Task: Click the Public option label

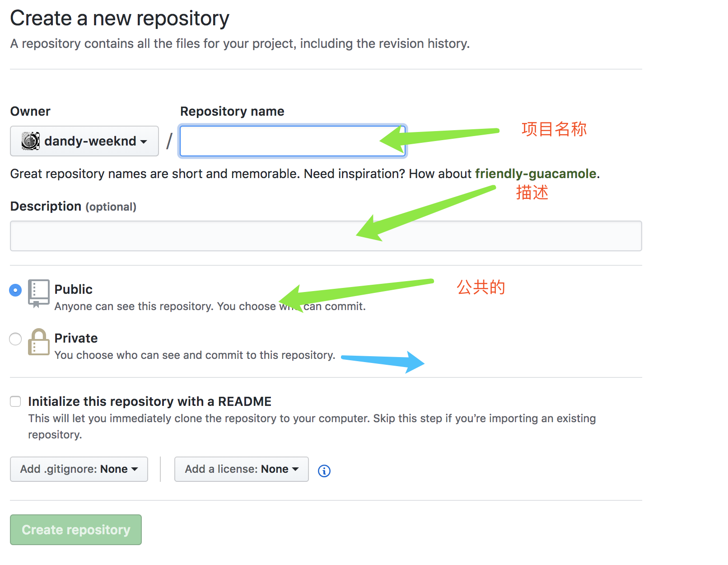Action: [74, 289]
